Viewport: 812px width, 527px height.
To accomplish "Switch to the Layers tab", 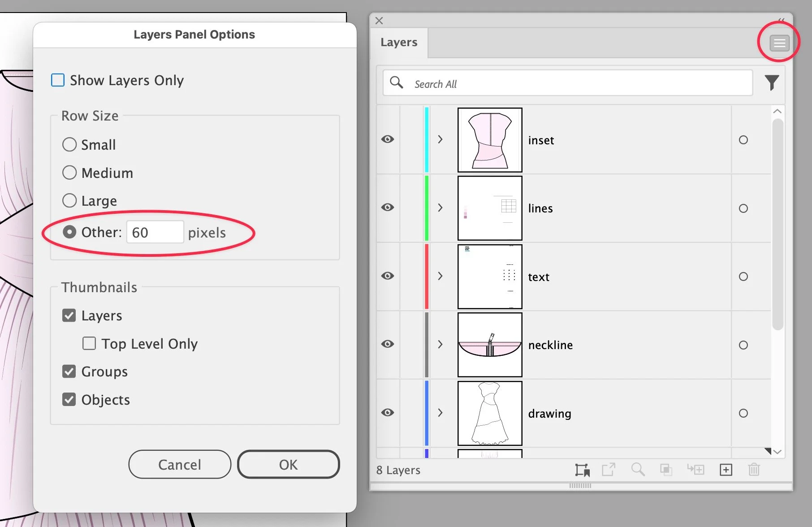I will pos(398,42).
